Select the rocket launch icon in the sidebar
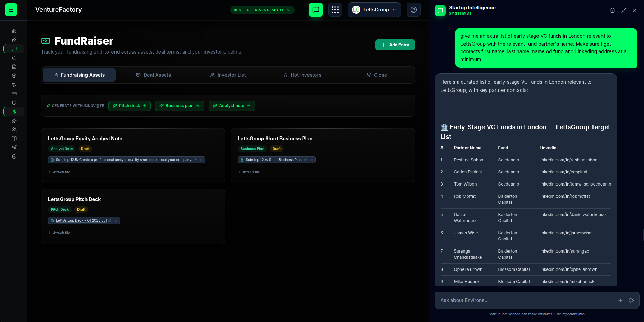Image resolution: width=644 pixels, height=322 pixels. (x=14, y=40)
